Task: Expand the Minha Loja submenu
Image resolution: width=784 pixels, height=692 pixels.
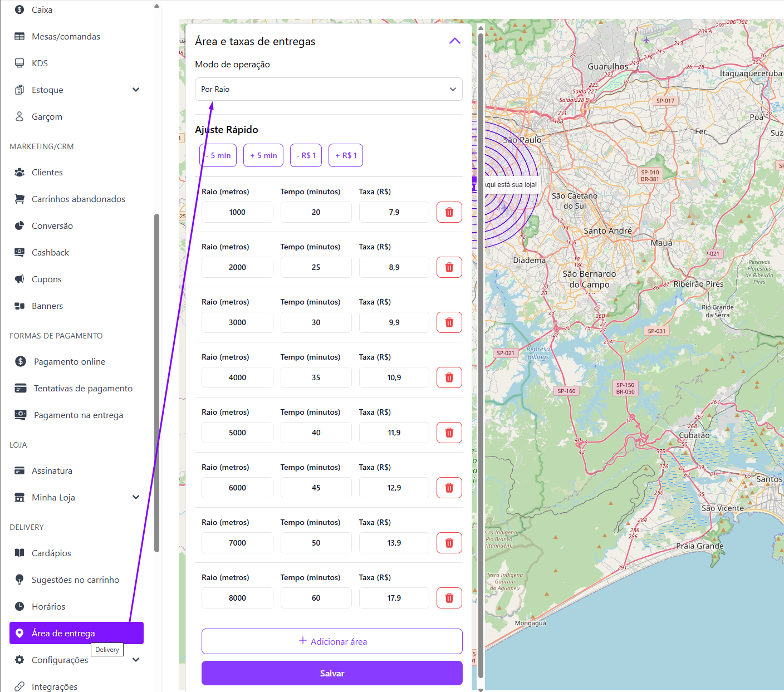Action: pos(136,497)
